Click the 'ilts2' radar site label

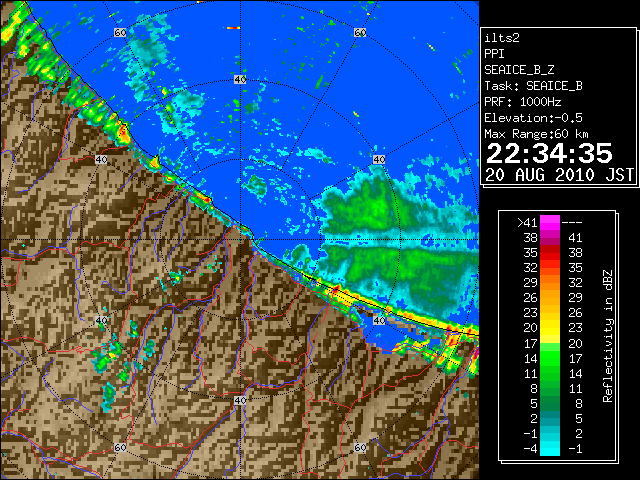502,38
